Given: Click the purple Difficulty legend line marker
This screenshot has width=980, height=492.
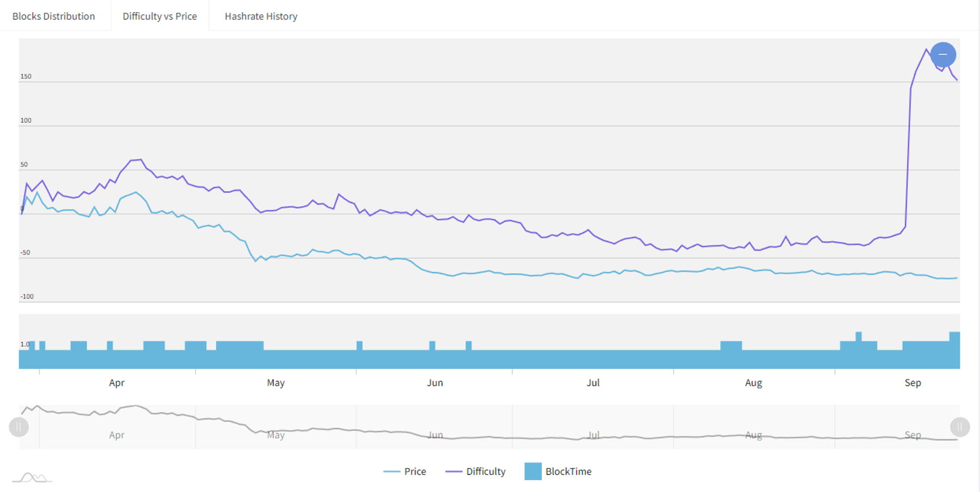Looking at the screenshot, I should tap(453, 471).
